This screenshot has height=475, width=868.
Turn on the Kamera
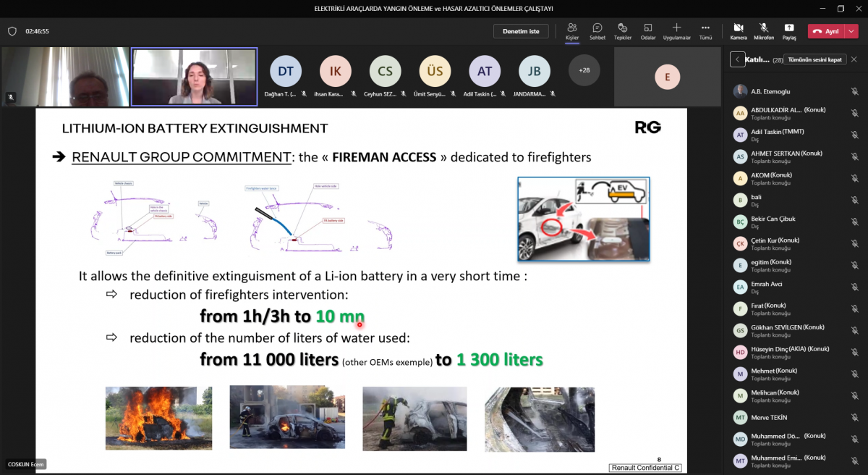coord(739,31)
